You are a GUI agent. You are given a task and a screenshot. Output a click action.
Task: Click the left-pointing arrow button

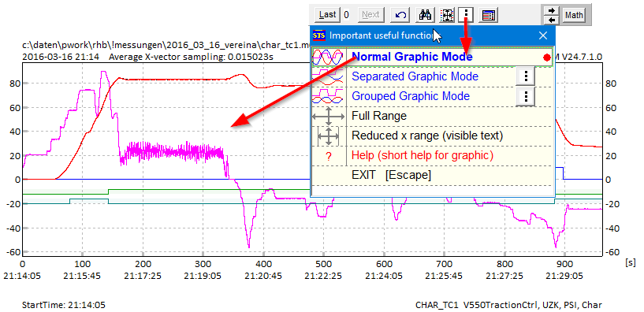coord(552,20)
